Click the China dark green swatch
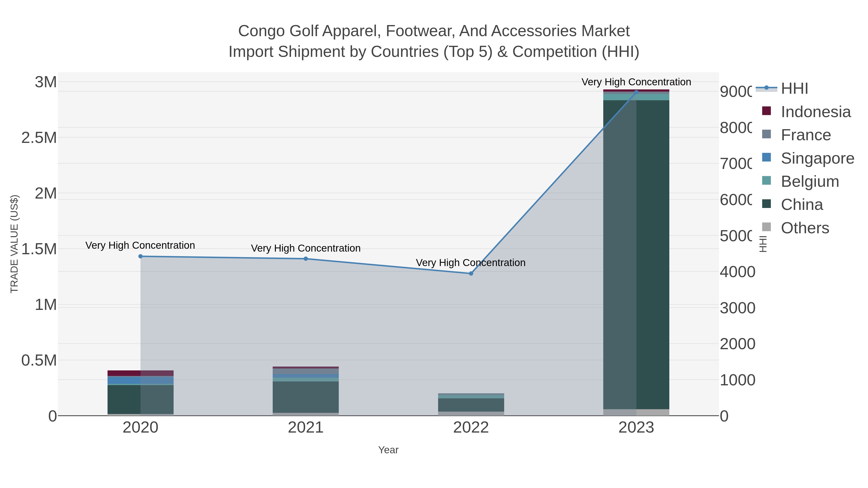Viewport: 868px width, 488px height. 766,204
